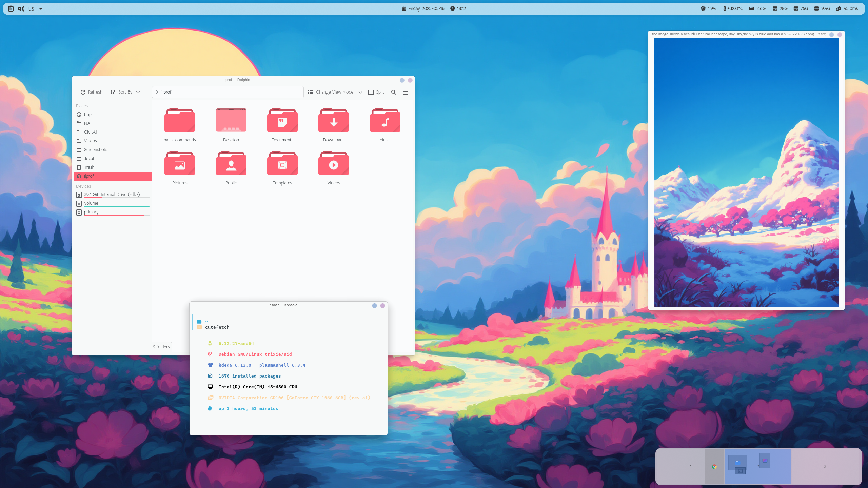
Task: Open the Dolphin hamburger menu
Action: point(405,92)
